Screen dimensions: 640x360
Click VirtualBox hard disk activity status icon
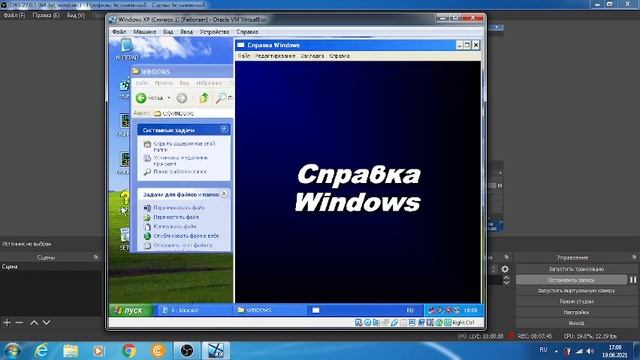pos(358,322)
